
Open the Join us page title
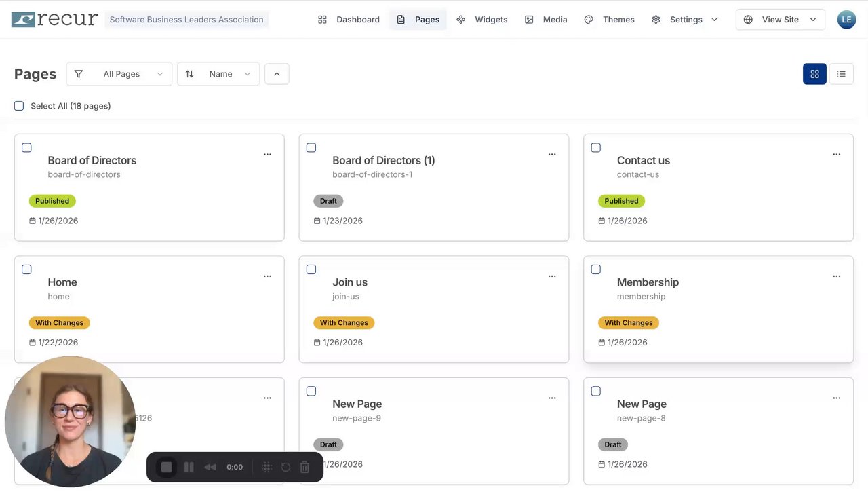350,282
